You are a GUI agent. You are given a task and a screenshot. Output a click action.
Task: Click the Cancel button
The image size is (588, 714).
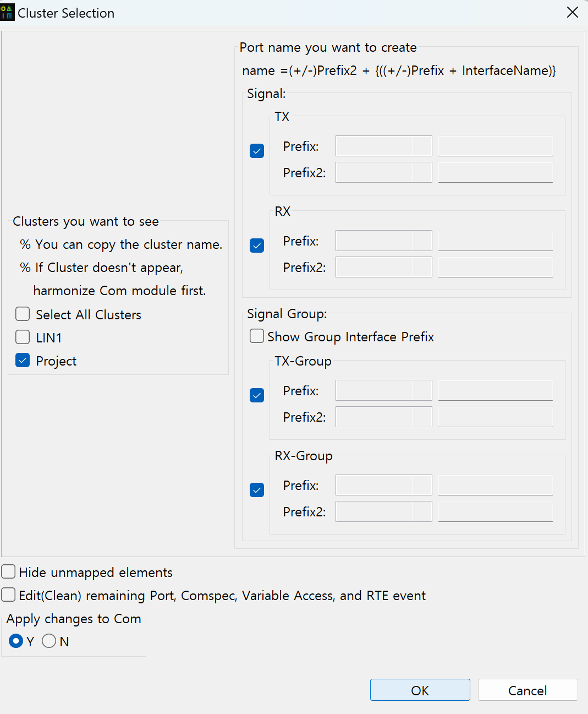[527, 690]
